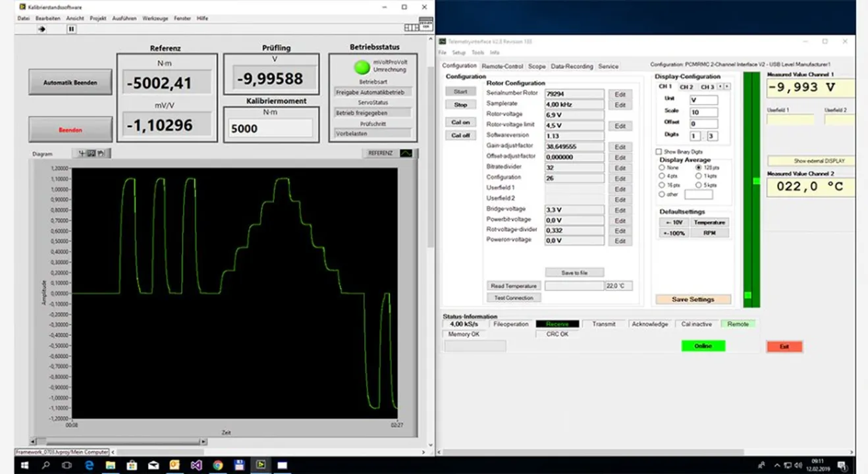Open Google Chrome from the taskbar
This screenshot has width=868, height=474.
(x=218, y=465)
